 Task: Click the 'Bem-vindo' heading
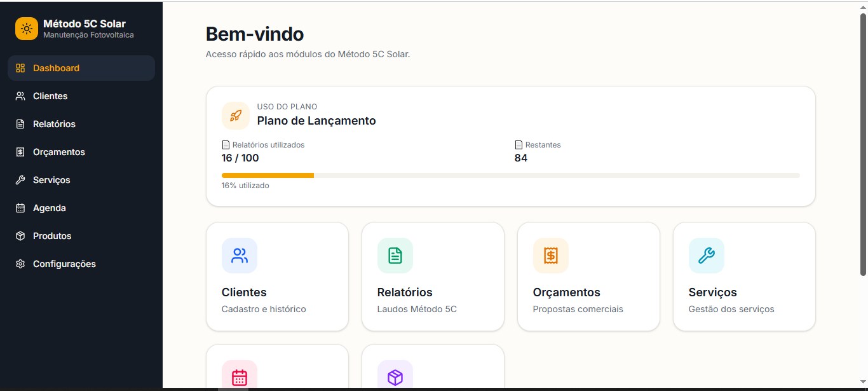(x=255, y=34)
